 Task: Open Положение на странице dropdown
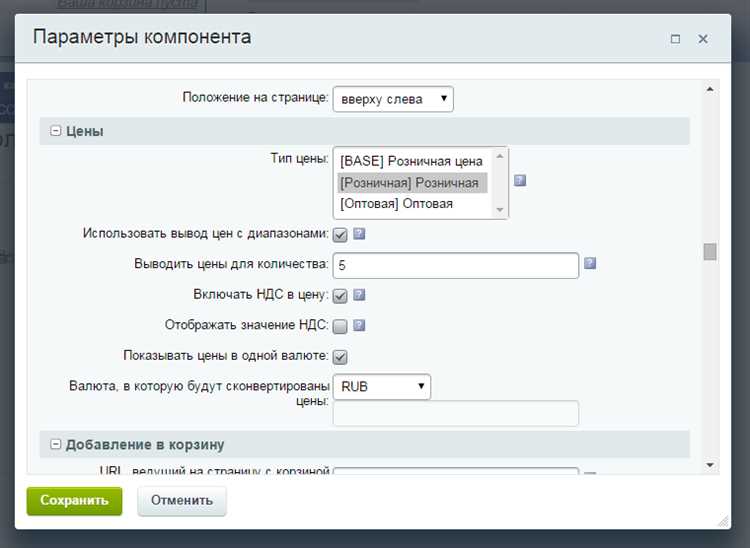[x=393, y=99]
